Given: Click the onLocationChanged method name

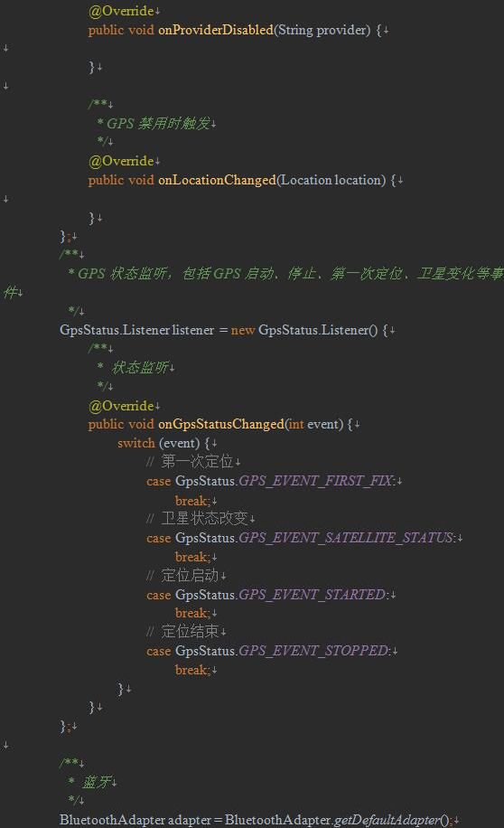Looking at the screenshot, I should 217,180.
